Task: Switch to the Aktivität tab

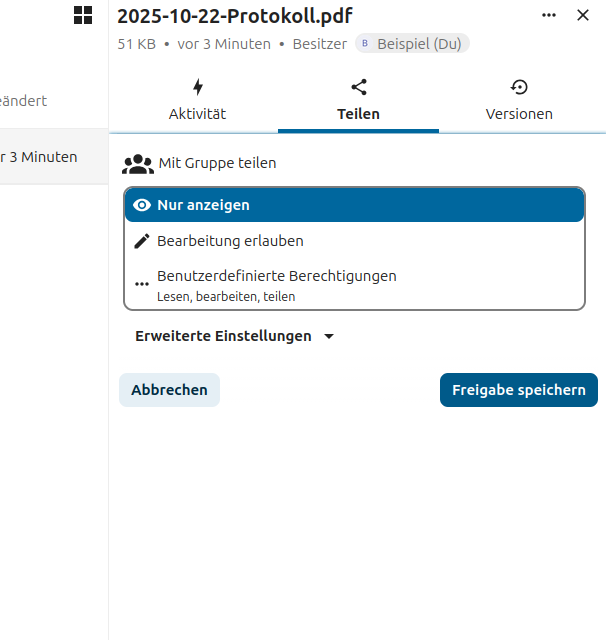Action: coord(197,113)
